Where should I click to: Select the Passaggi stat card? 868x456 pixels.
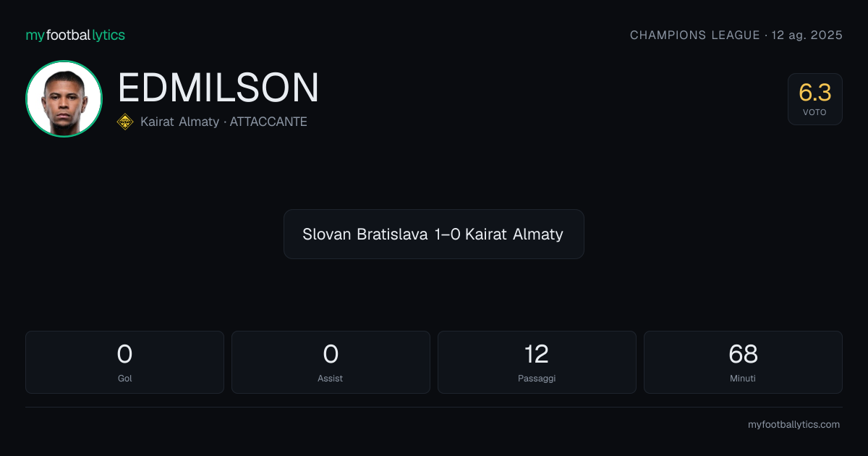pos(537,362)
